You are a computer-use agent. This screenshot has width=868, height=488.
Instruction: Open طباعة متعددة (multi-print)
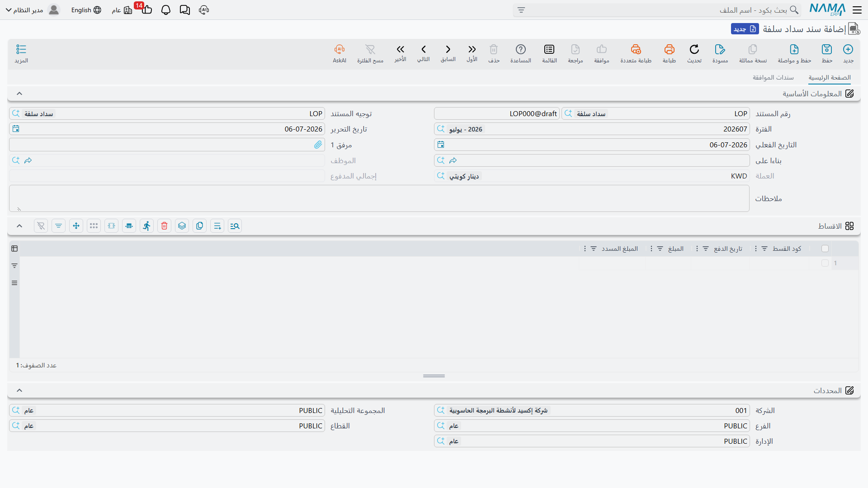(636, 53)
